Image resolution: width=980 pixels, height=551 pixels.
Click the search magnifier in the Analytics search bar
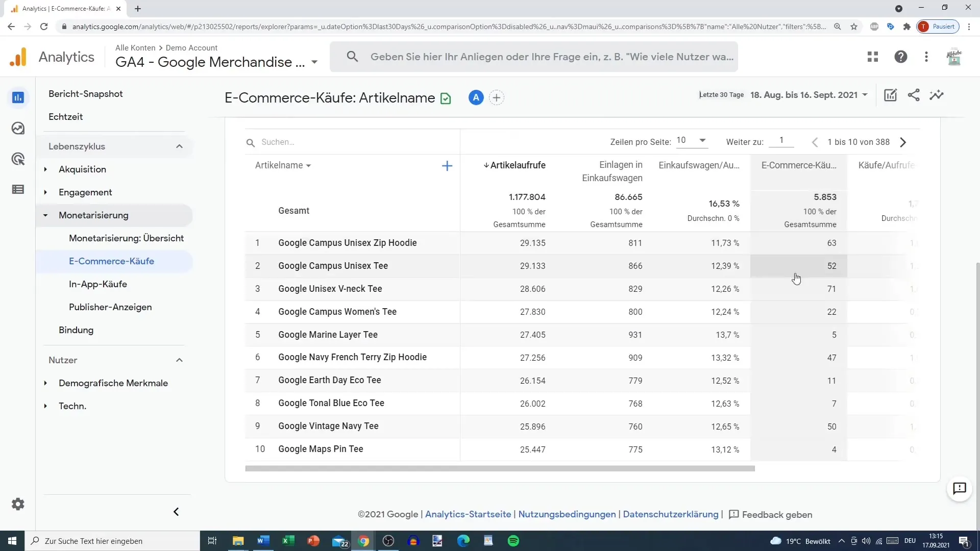pos(352,57)
